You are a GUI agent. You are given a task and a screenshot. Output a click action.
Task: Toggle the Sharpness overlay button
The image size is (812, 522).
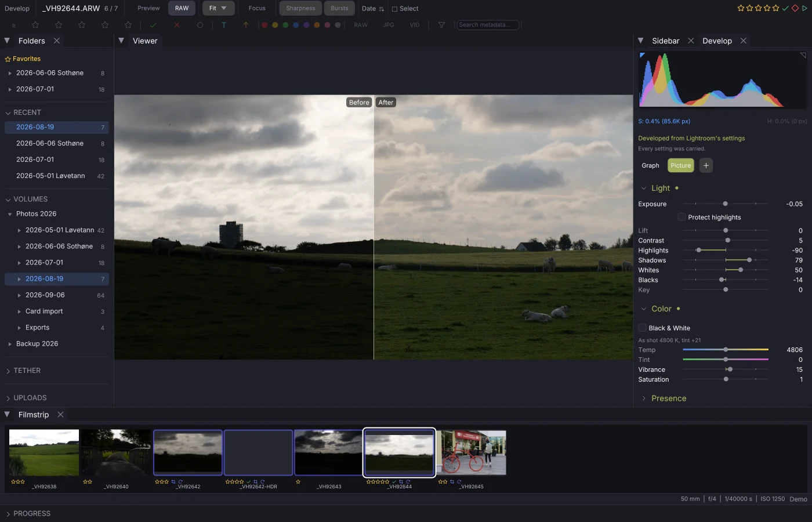pyautogui.click(x=300, y=8)
